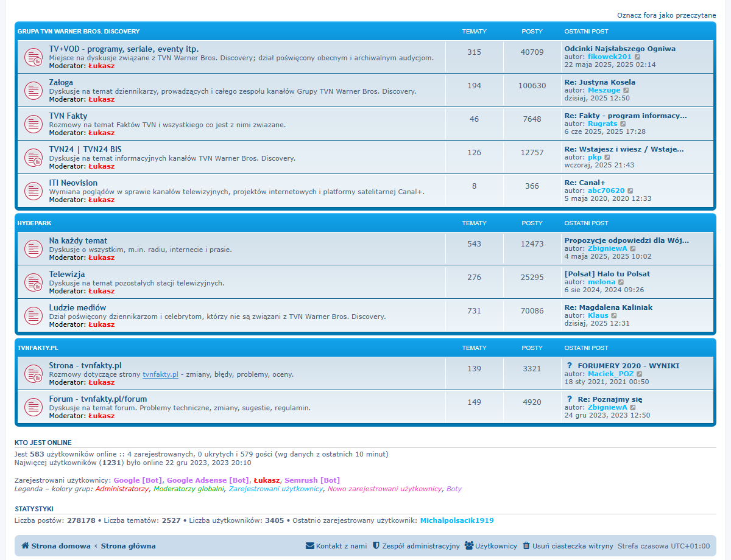
Task: Open the Strona - tvnfakty.pl forum title
Action: [x=85, y=365]
